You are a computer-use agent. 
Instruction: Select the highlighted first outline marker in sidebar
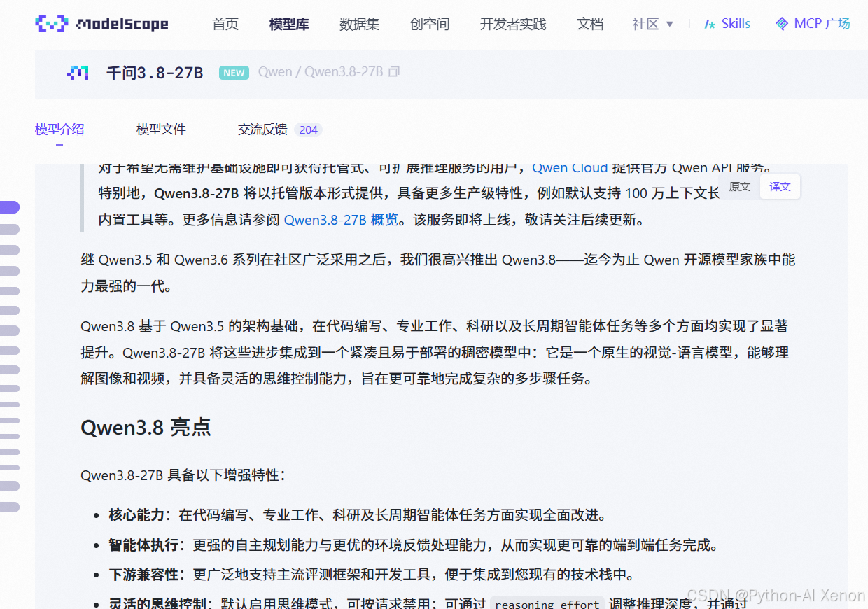(10, 207)
